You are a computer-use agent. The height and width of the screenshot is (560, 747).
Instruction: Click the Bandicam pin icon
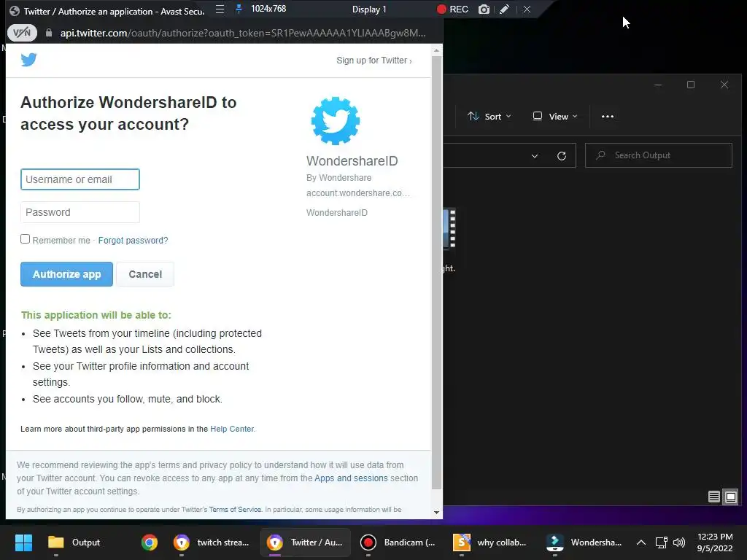point(239,9)
